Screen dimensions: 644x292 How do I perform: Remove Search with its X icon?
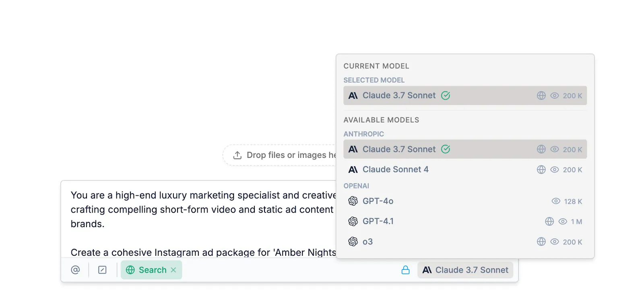click(x=173, y=270)
